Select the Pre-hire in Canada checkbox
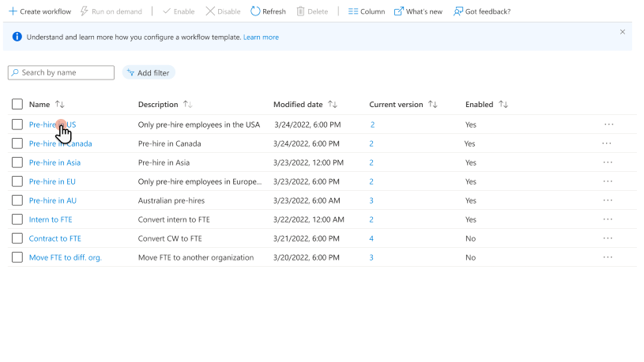This screenshot has height=362, width=644. 17,143
